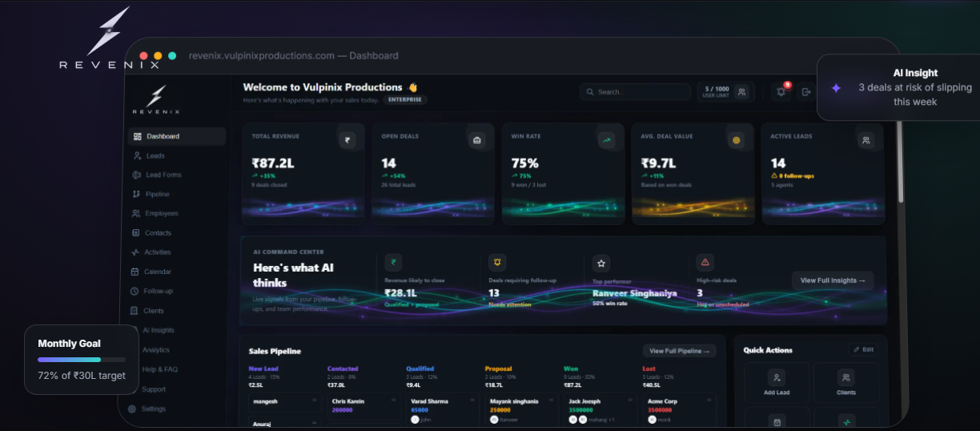980x431 pixels.
Task: Click the logout arrow icon in header
Action: 805,92
